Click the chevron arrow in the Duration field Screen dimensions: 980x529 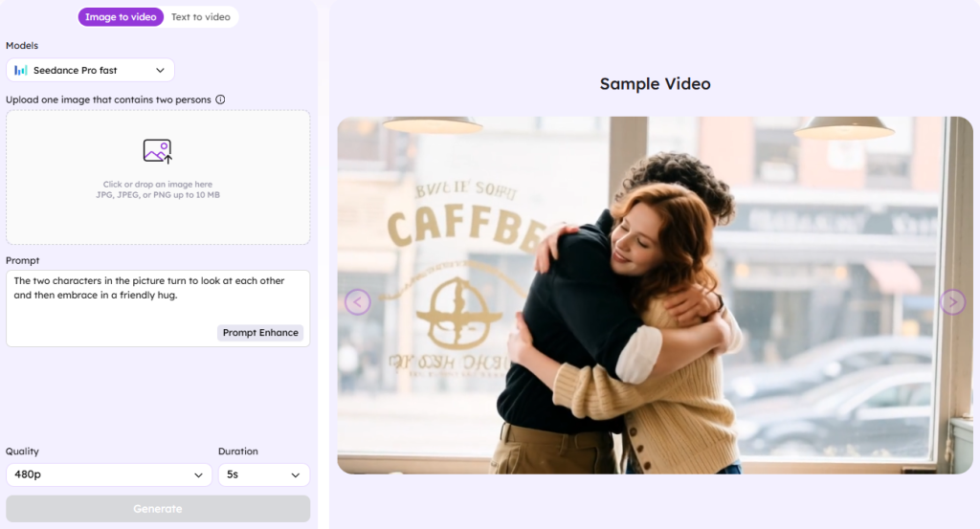[295, 475]
